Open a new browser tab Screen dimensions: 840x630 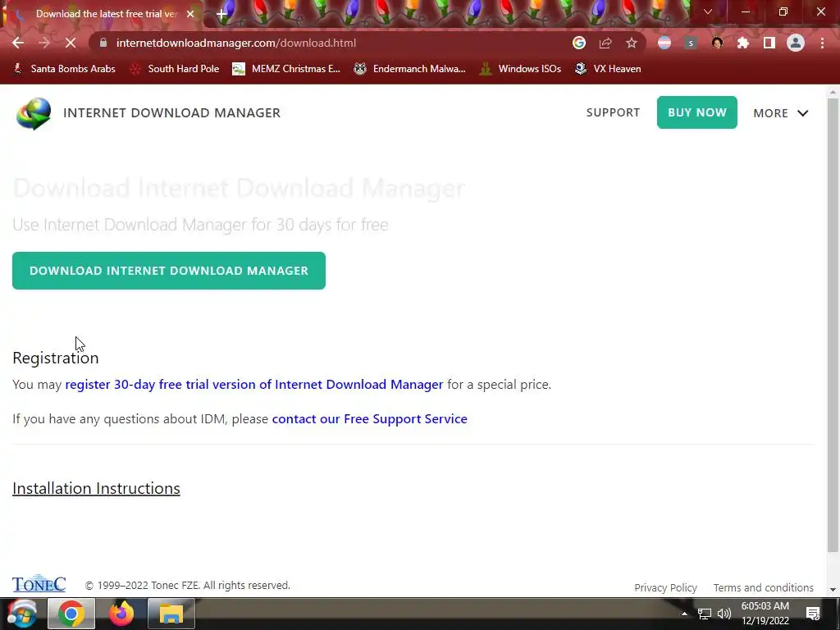pos(221,14)
